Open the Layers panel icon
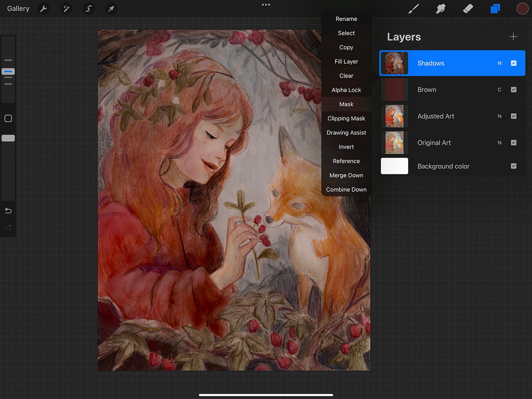Screen dimensions: 532x399 (495, 8)
